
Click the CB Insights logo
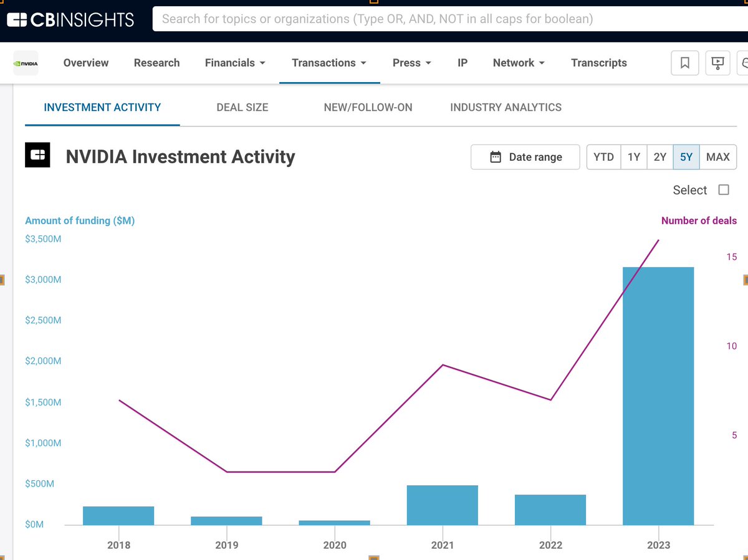(70, 19)
